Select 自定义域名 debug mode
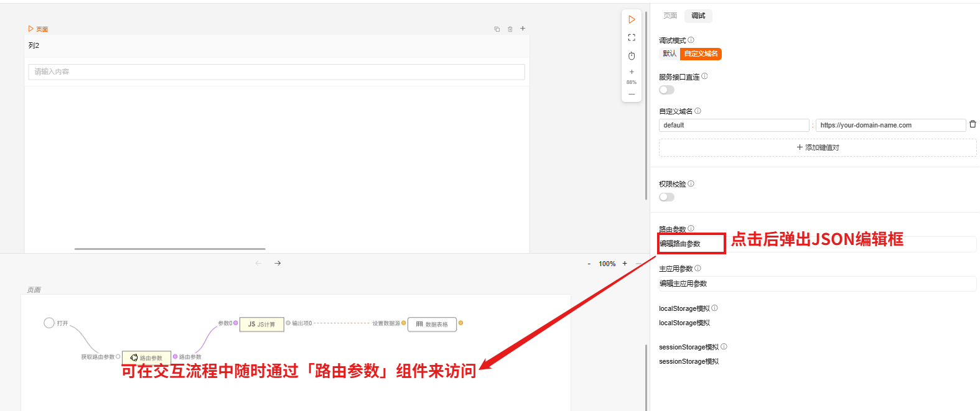 tap(701, 53)
